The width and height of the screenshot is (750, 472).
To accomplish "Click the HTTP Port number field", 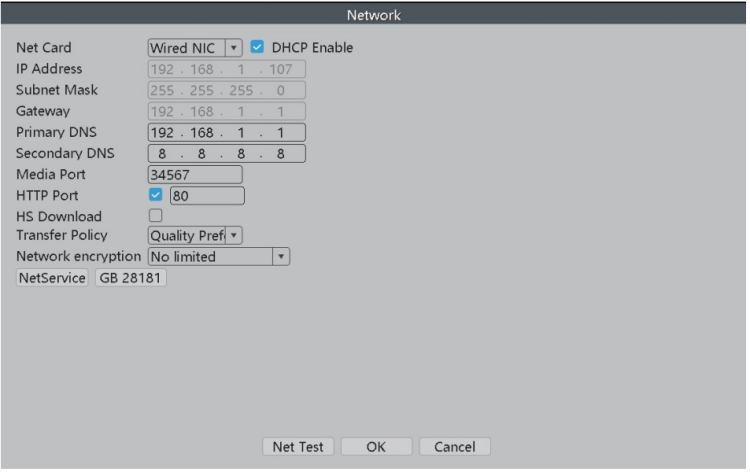I will click(x=207, y=196).
